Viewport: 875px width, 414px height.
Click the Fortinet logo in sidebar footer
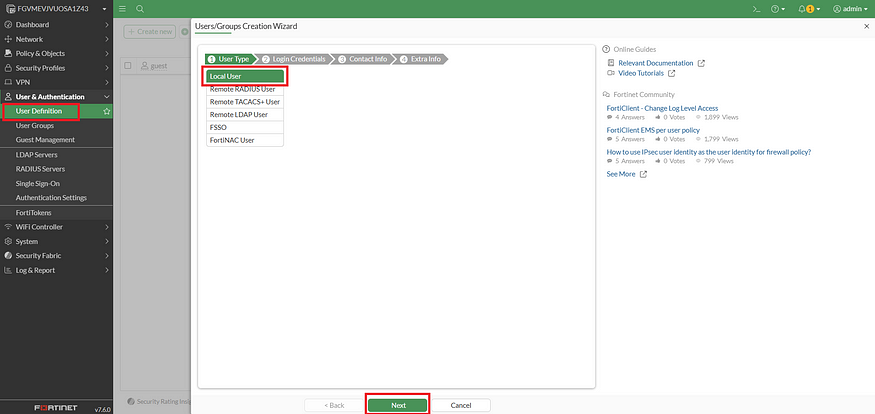coord(56,407)
